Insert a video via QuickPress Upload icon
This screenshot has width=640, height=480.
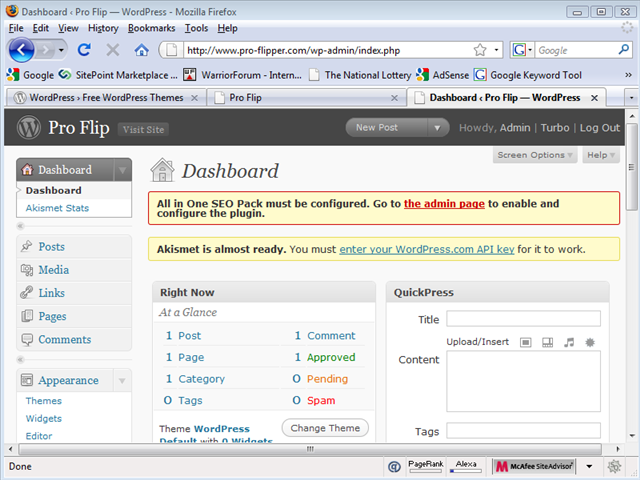click(x=547, y=342)
